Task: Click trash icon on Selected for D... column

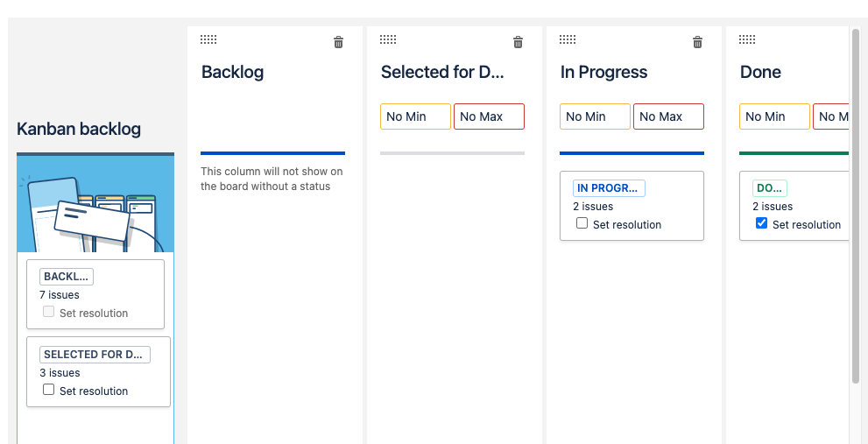Action: 518,42
